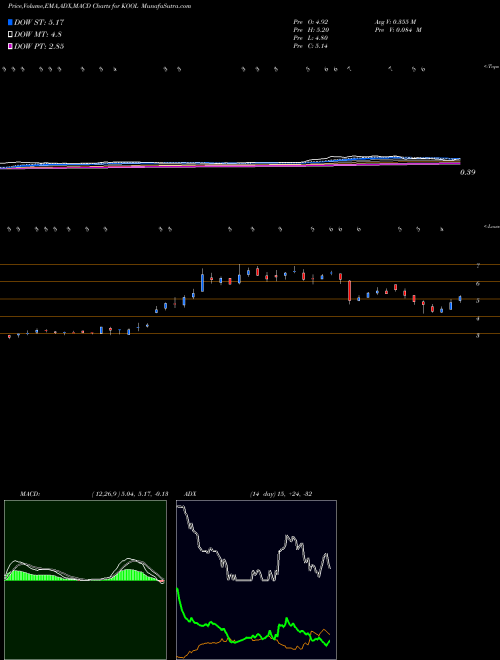Click the MACD (12,26,9) parameter values
The height and width of the screenshot is (660, 500).
click(x=130, y=494)
